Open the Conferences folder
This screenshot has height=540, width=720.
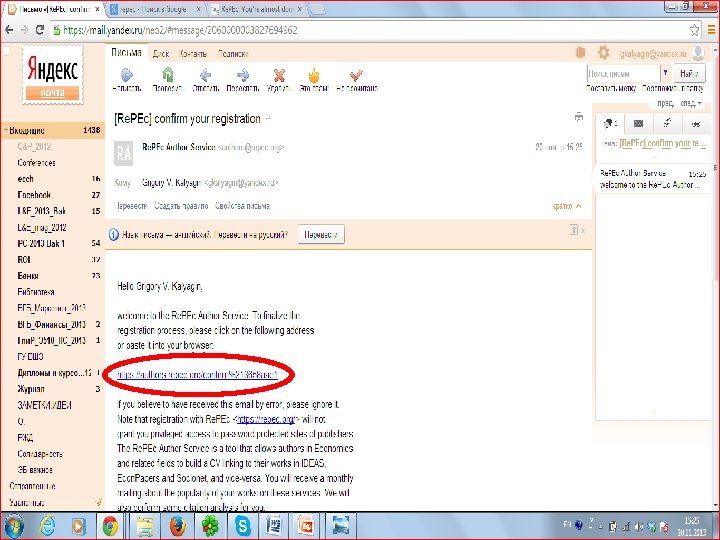(x=36, y=163)
